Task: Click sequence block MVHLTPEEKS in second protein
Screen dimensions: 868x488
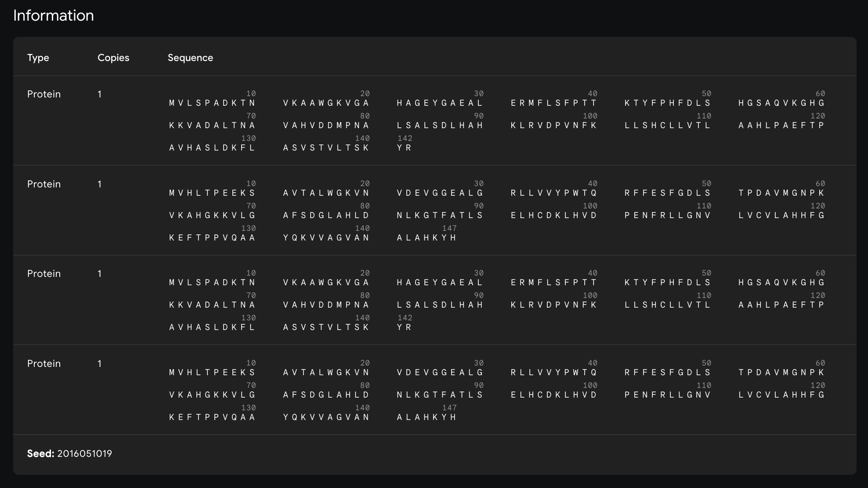Action: (212, 193)
